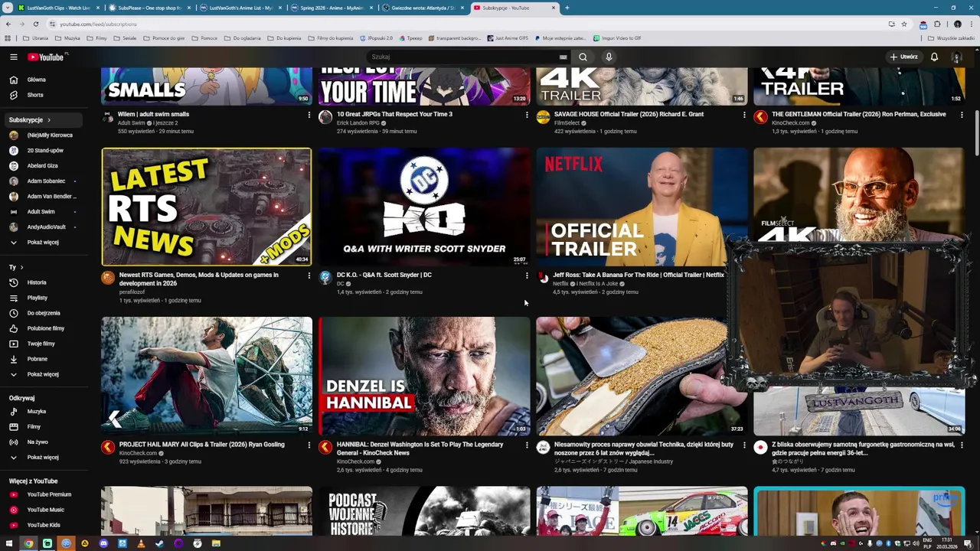Open Chrome three-dot menu

click(970, 24)
